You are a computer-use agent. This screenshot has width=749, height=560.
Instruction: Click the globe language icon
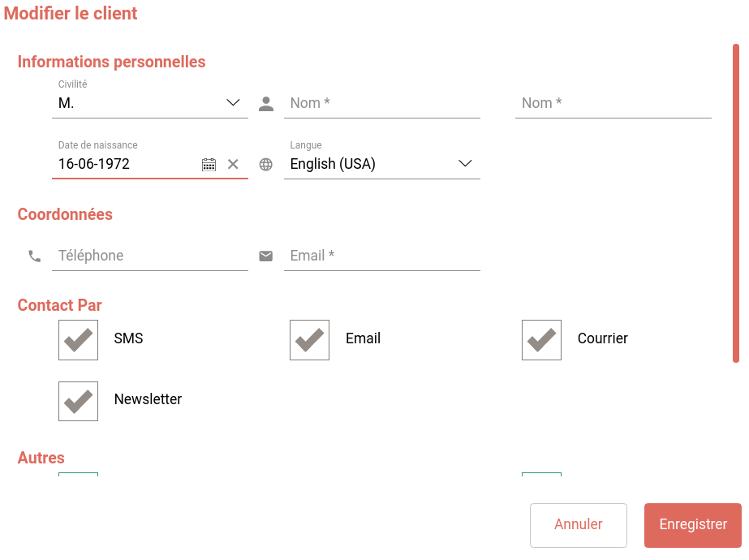click(265, 165)
